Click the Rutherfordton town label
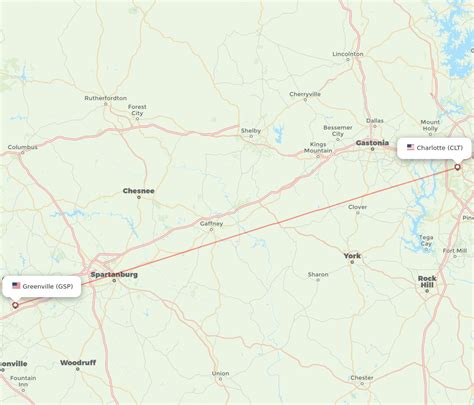Image resolution: width=474 pixels, height=405 pixels. (x=106, y=98)
